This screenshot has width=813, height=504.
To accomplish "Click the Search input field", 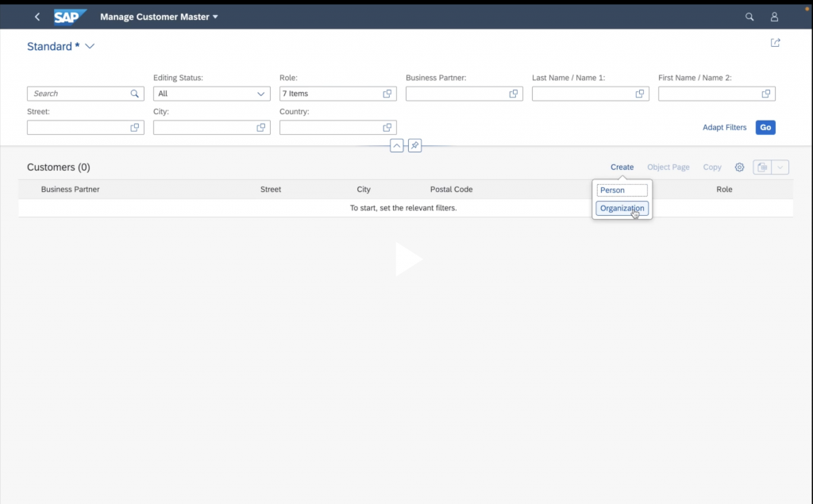I will point(78,94).
